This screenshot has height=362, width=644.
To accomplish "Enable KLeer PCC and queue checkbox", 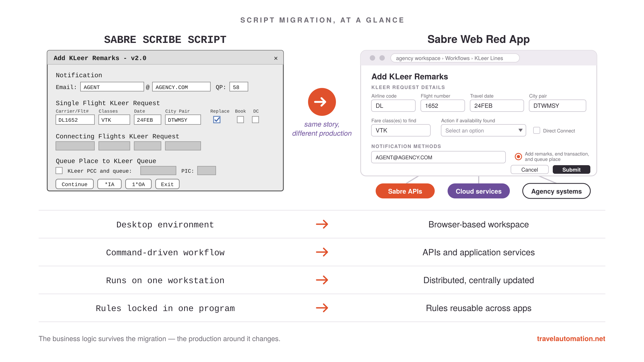I will [x=59, y=171].
